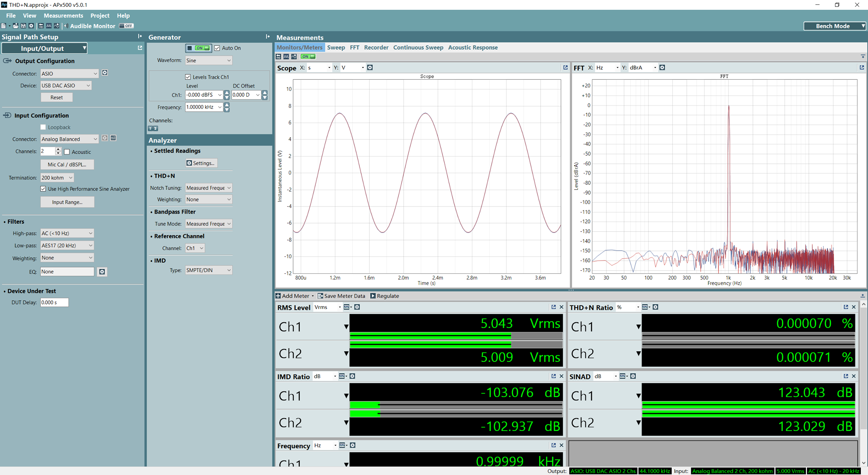Click the Audible Monitor speaker icon
Viewport: 868px width, 475px height.
pos(66,26)
